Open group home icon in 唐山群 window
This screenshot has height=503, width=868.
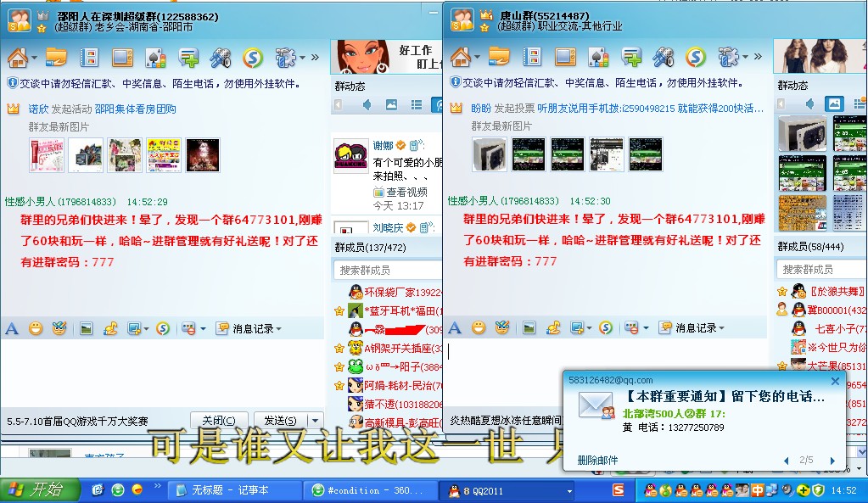(x=461, y=57)
